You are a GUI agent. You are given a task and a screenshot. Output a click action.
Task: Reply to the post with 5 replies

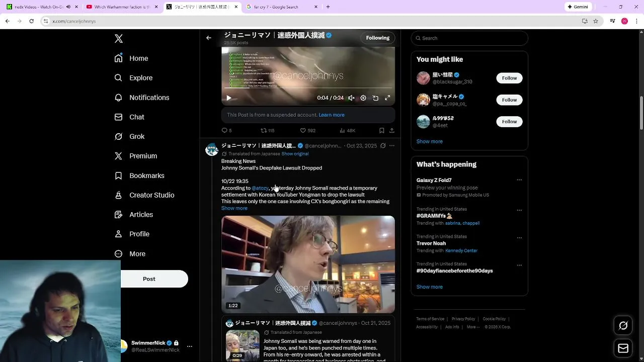click(227, 131)
